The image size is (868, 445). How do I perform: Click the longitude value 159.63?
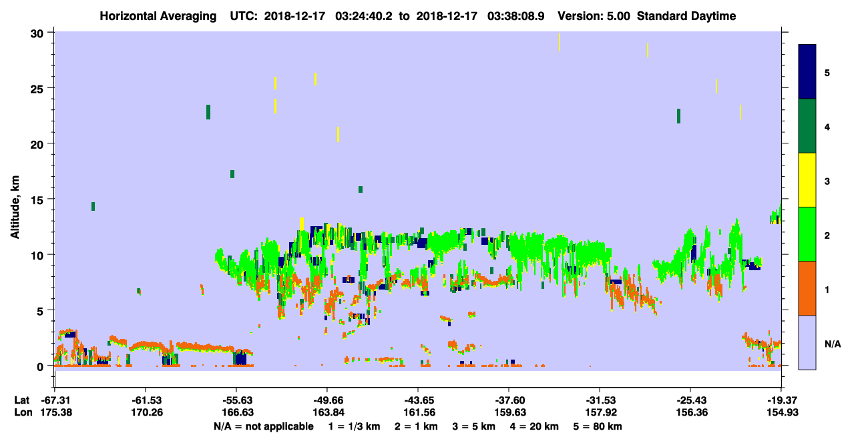click(509, 412)
